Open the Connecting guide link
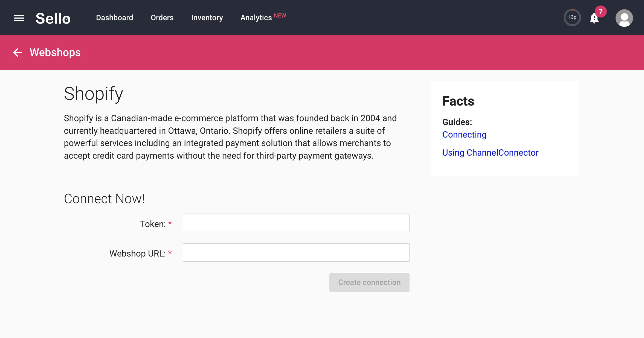 [464, 135]
